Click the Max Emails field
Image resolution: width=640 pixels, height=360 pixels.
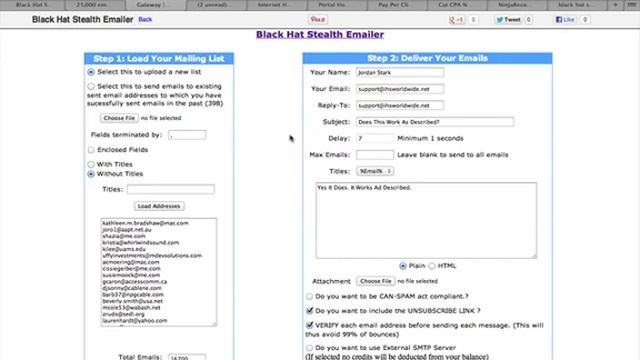click(x=375, y=155)
